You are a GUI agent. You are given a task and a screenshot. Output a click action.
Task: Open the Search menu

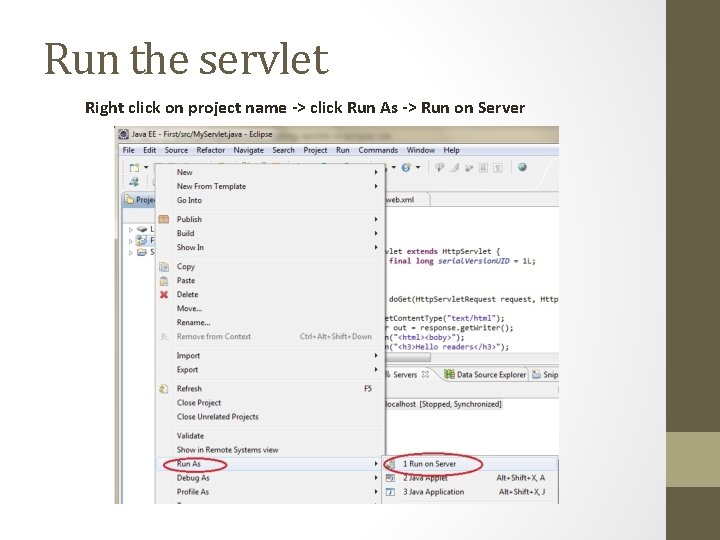pos(283,150)
